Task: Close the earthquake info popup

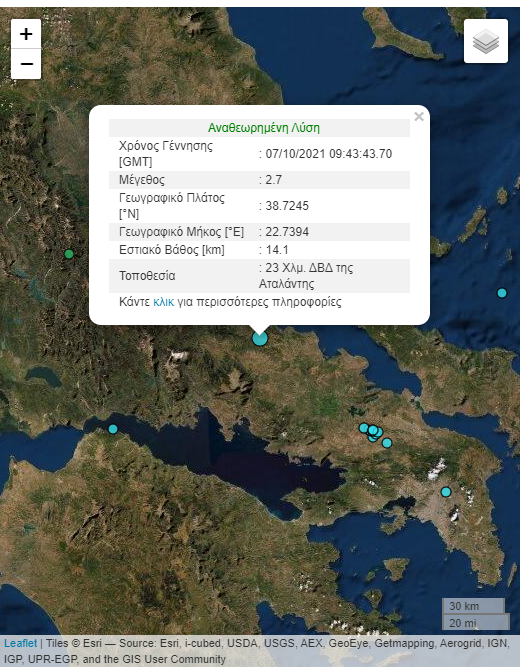Action: 419,116
